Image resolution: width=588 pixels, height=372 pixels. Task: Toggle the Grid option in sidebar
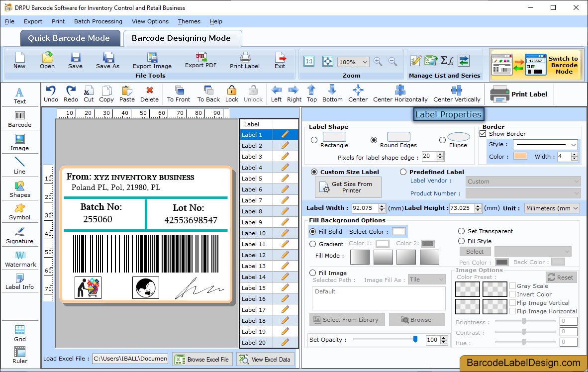pyautogui.click(x=19, y=333)
